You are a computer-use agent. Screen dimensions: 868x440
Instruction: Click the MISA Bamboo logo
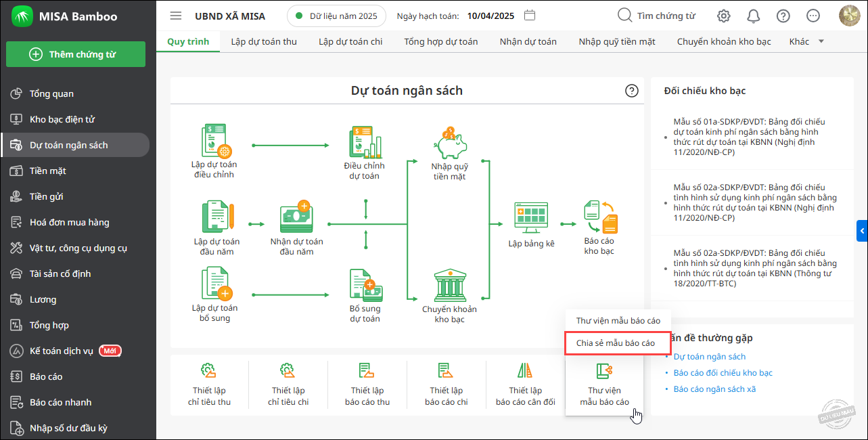(x=22, y=16)
